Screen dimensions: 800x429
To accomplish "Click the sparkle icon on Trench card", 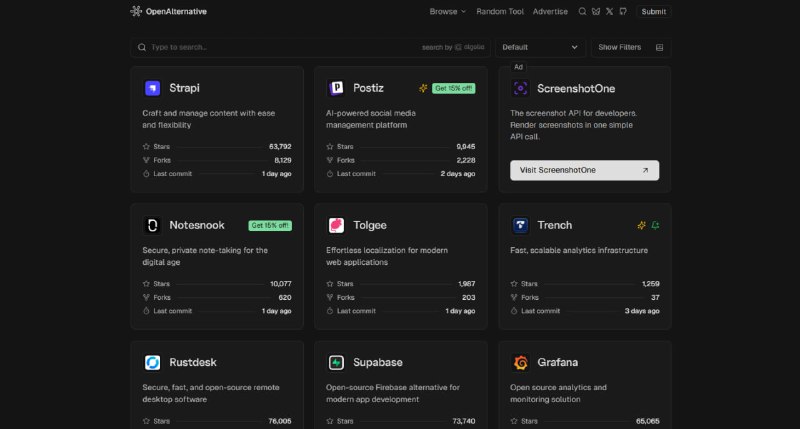I will point(641,225).
